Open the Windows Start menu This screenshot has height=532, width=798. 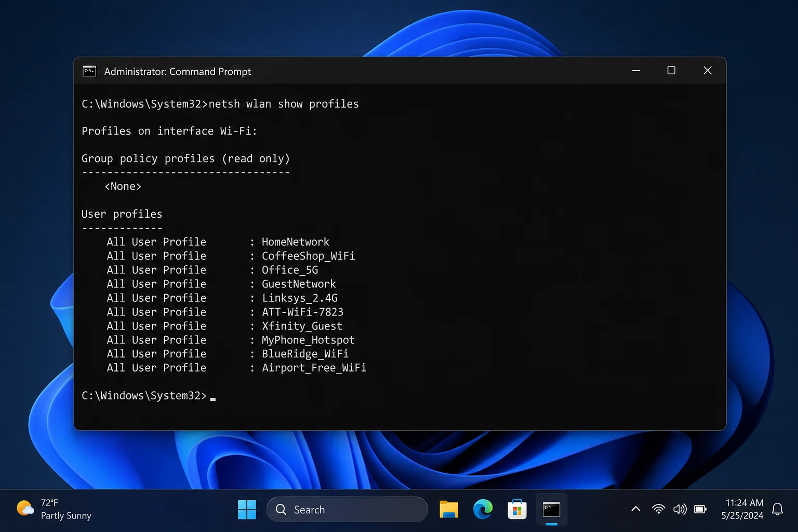[247, 510]
